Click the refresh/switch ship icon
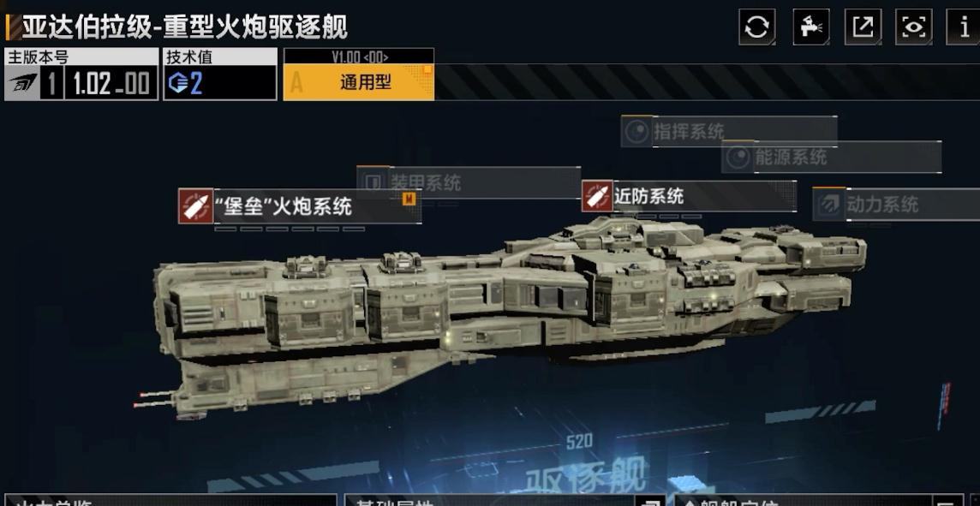This screenshot has height=506, width=980. [757, 27]
